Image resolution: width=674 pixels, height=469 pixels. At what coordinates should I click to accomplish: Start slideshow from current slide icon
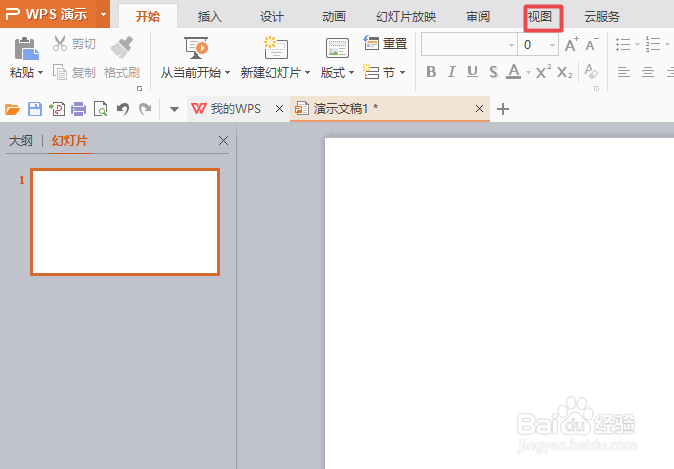[196, 47]
